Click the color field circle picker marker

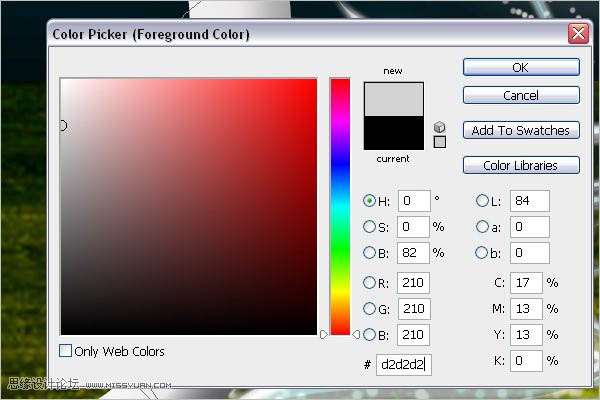(63, 126)
